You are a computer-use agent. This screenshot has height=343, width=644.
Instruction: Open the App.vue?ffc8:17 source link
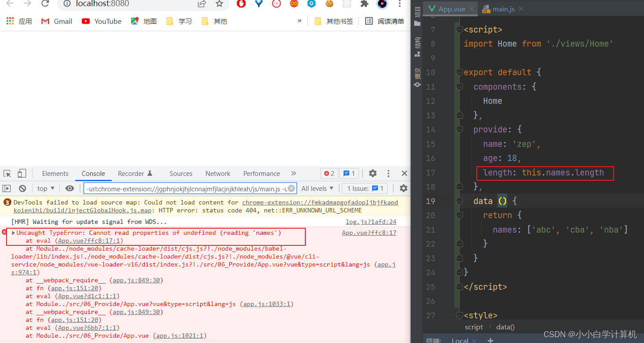(x=369, y=233)
